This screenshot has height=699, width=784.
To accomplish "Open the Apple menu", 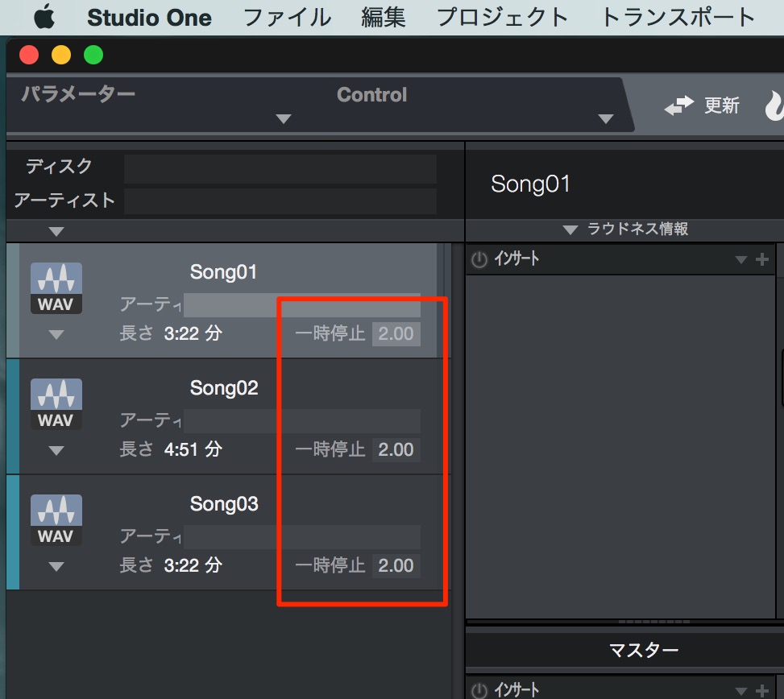I will coord(44,17).
